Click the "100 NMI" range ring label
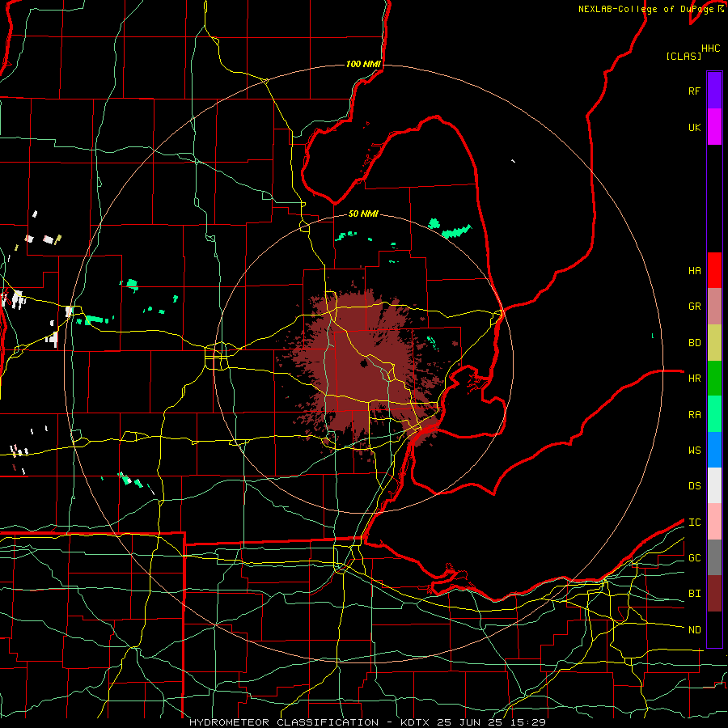This screenshot has width=728, height=728. 363,64
